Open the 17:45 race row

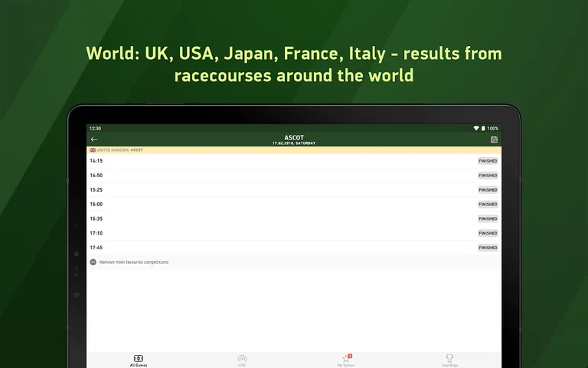click(x=294, y=248)
